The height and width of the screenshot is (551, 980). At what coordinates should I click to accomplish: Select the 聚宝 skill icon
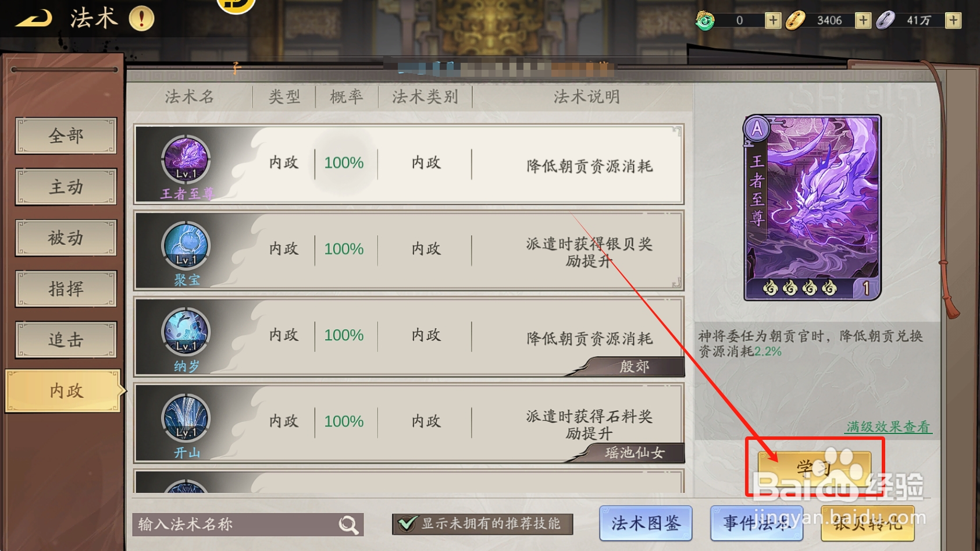pos(186,245)
